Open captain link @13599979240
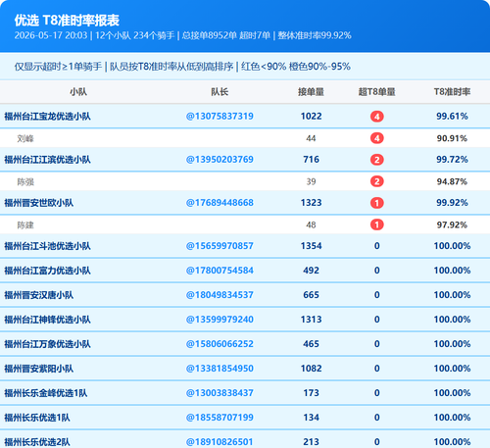This screenshot has width=490, height=448. coord(220,320)
